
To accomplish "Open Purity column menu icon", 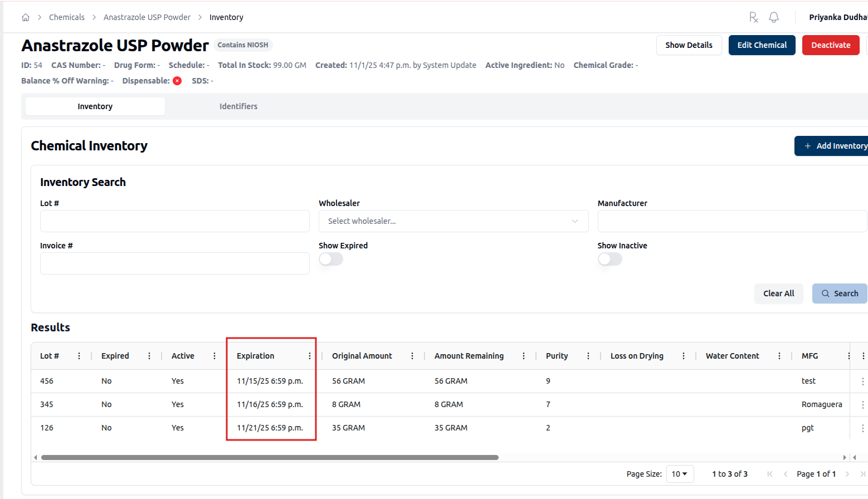I will [x=588, y=356].
